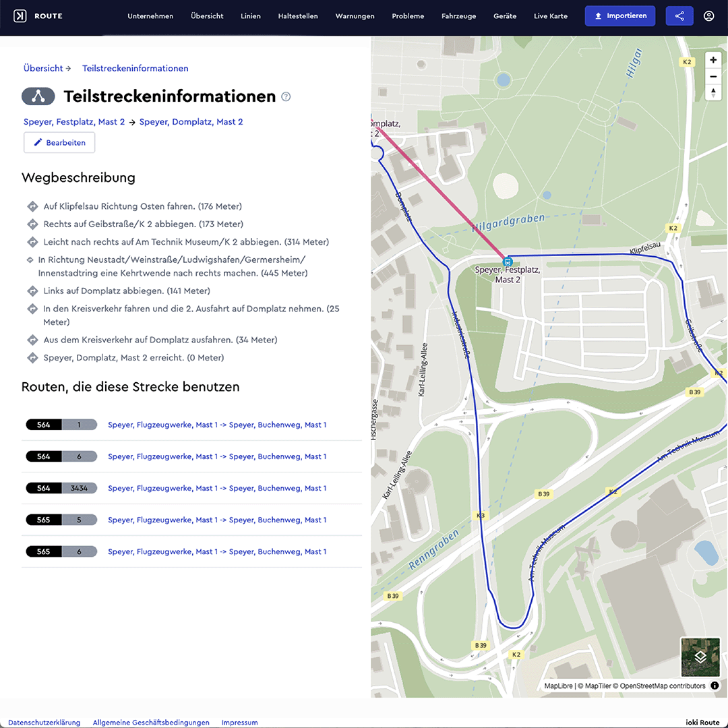Open the Live Karte page
The image size is (728, 728).
coord(550,16)
